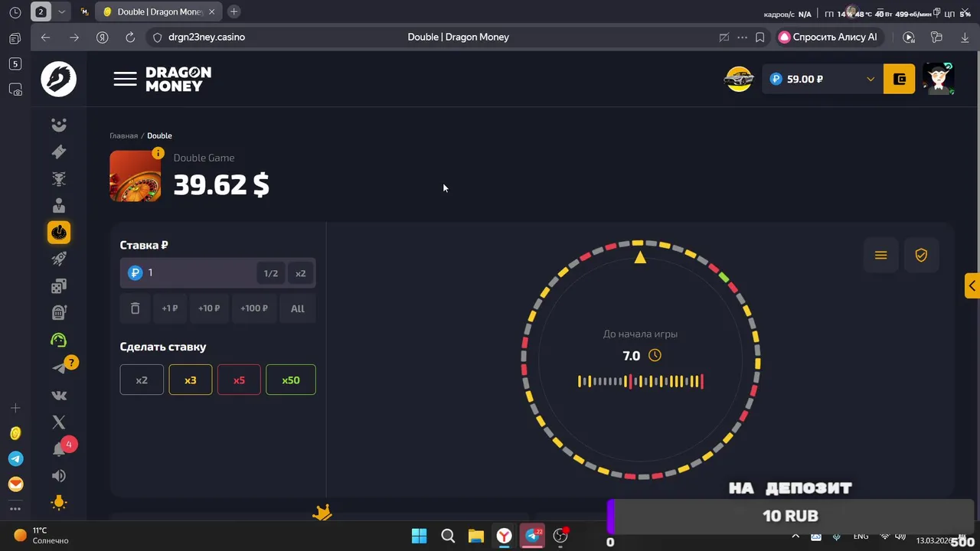The image size is (980, 551).
Task: Open the green support headset icon
Action: pos(59,340)
